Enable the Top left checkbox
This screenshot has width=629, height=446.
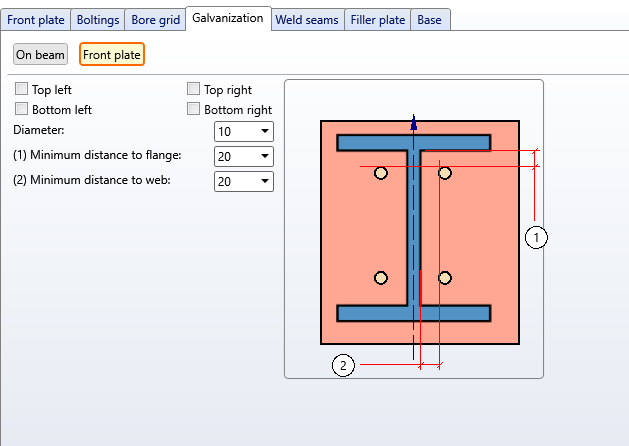coord(22,90)
